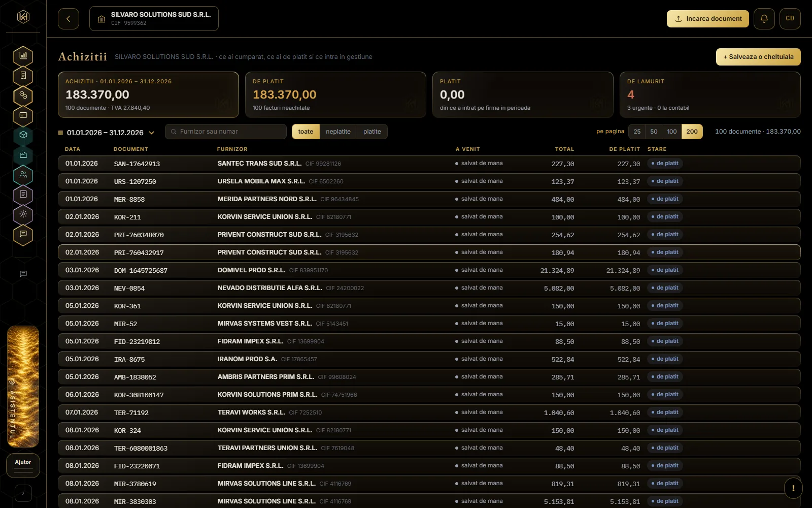
Task: Sort by the DATA column header
Action: 73,149
